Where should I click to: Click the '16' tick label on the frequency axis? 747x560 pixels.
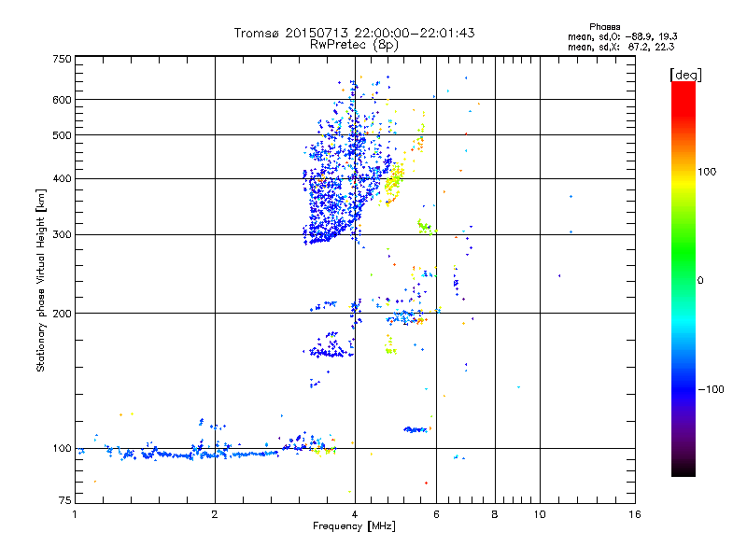tap(635, 514)
